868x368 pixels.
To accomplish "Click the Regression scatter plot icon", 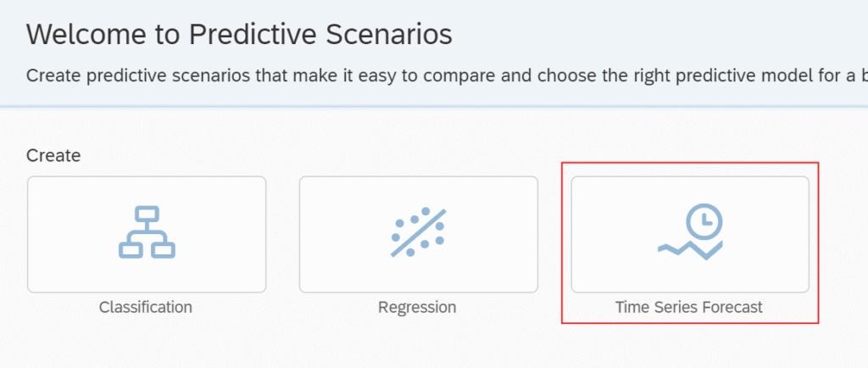I will pyautogui.click(x=419, y=232).
